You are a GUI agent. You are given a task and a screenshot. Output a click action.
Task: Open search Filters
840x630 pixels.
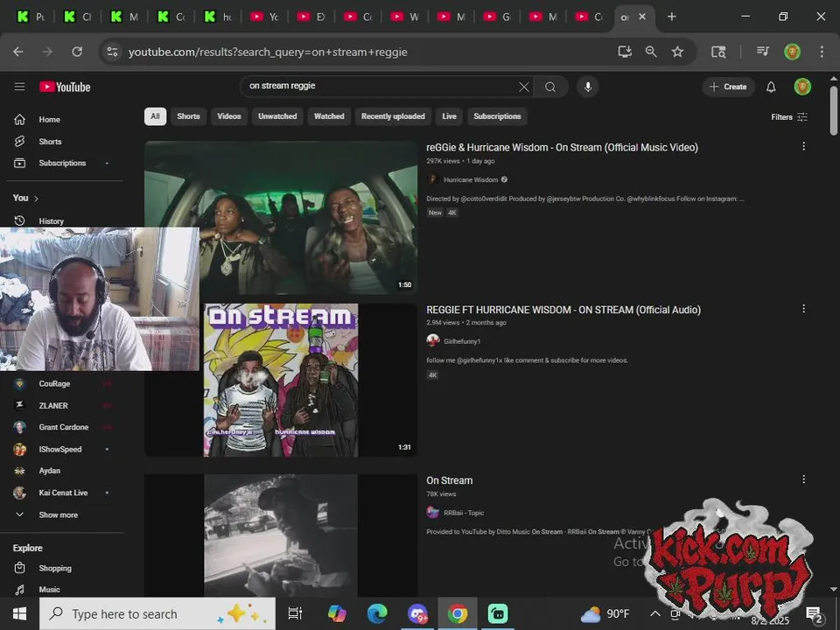click(x=789, y=116)
